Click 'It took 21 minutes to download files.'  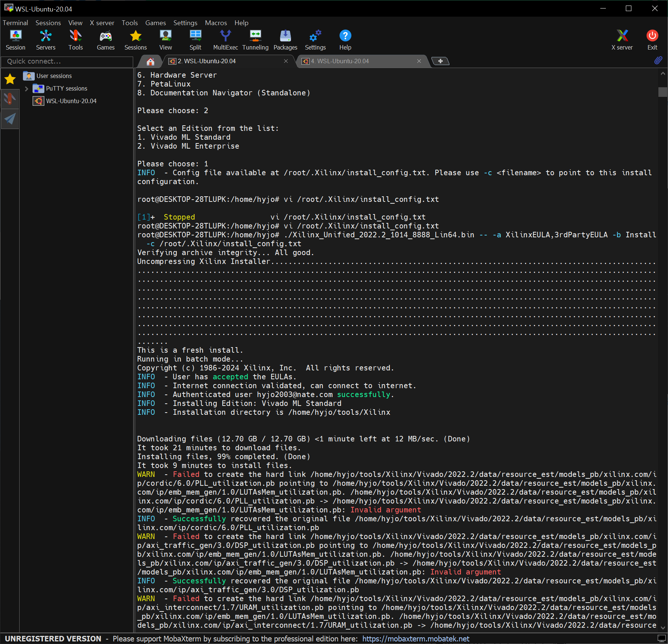tap(219, 448)
